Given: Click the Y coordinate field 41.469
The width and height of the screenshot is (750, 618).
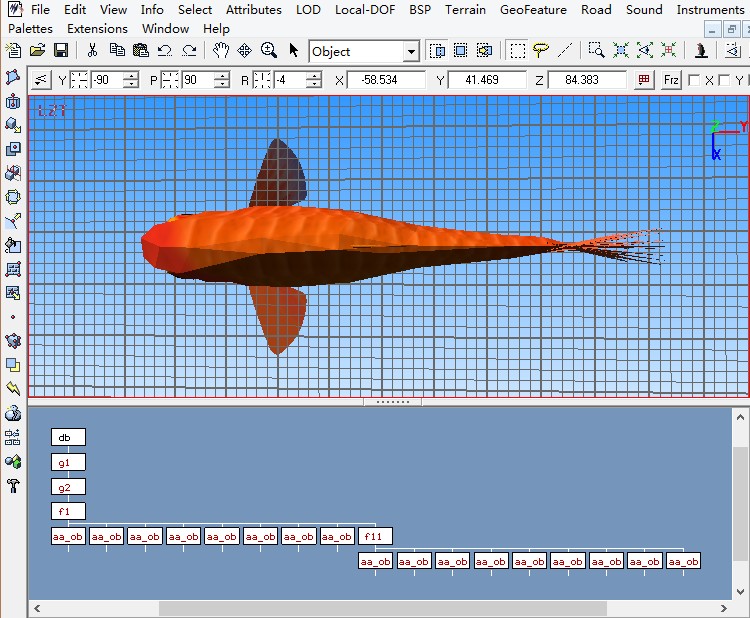Looking at the screenshot, I should pyautogui.click(x=487, y=80).
